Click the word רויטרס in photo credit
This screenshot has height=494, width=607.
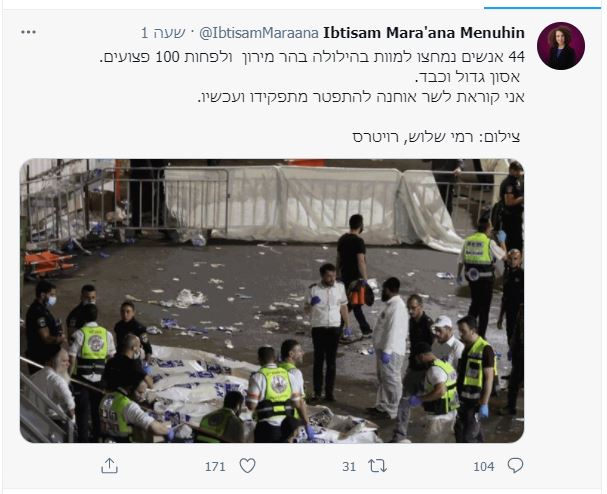(x=376, y=137)
